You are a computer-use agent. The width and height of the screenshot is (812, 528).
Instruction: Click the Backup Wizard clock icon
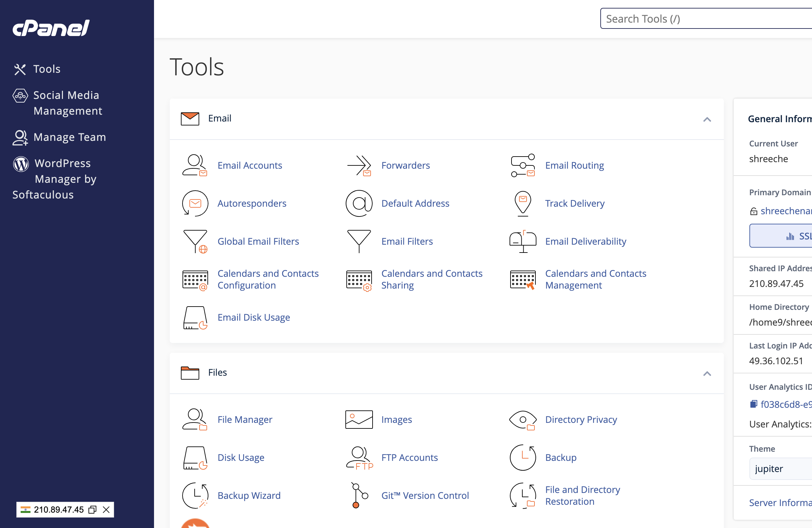click(195, 495)
